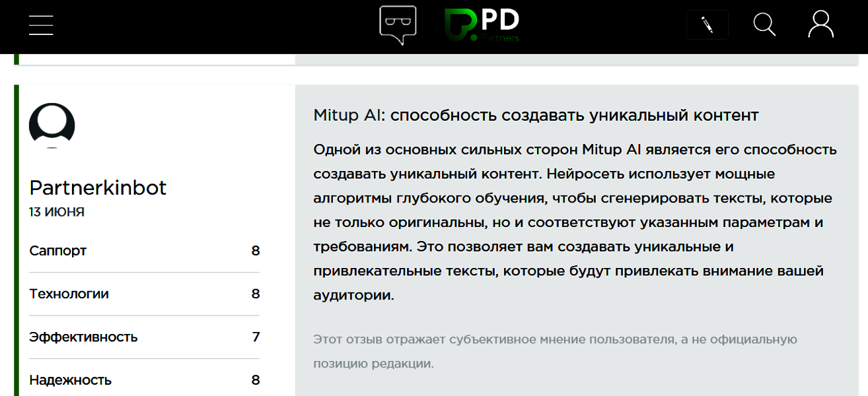Click the Надежность score of 8
This screenshot has width=868, height=396.
[x=256, y=380]
